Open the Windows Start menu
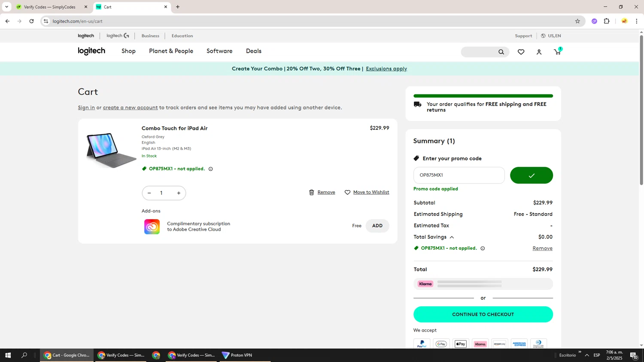The width and height of the screenshot is (644, 362). (x=8, y=355)
